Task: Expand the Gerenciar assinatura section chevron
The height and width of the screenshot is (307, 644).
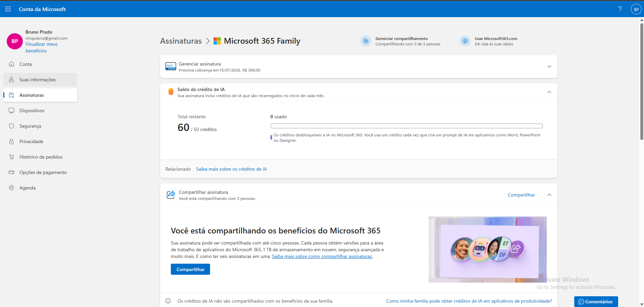Action: click(x=549, y=67)
